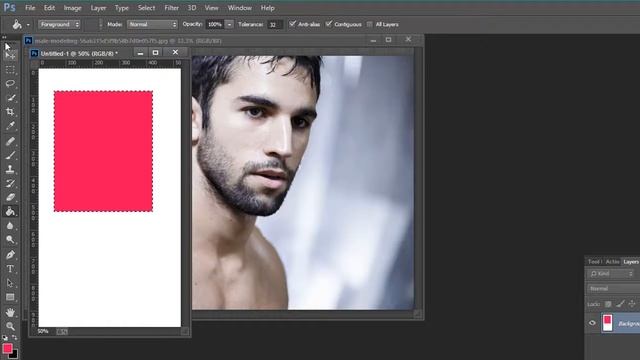This screenshot has width=640, height=360.
Task: Open the Filter menu
Action: point(171,8)
